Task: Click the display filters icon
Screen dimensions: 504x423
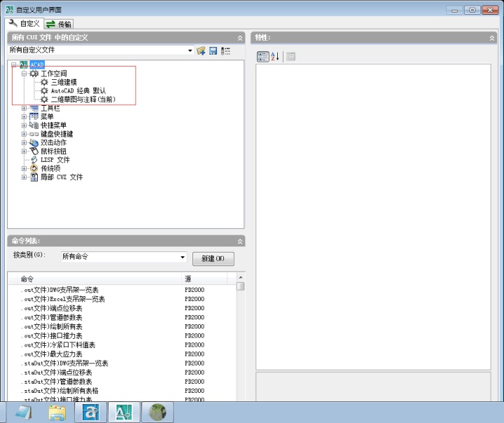Action: (x=225, y=50)
